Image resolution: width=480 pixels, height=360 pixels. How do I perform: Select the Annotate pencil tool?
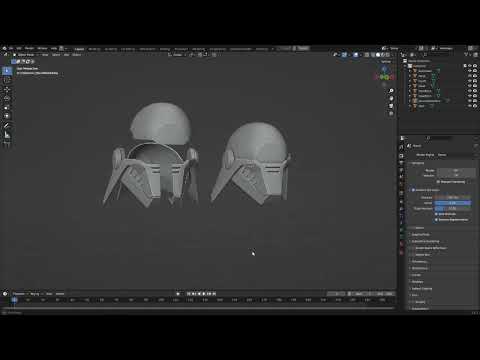pos(7,126)
